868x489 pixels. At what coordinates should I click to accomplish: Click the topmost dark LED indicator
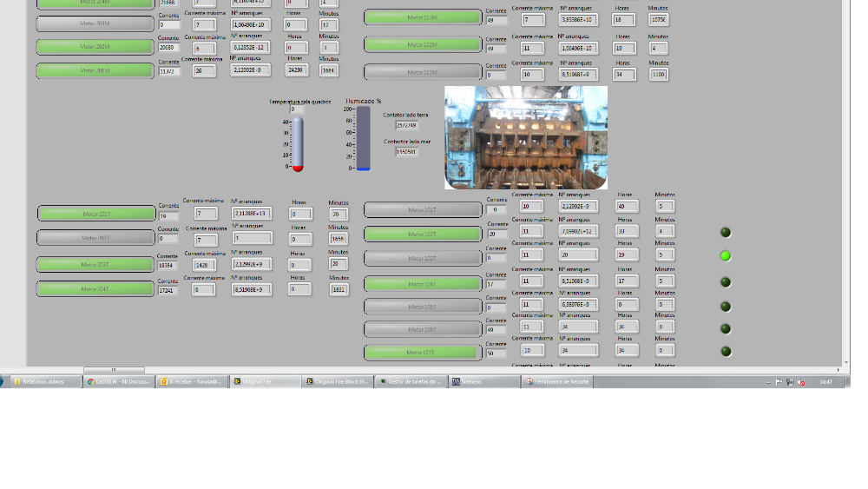coord(726,232)
